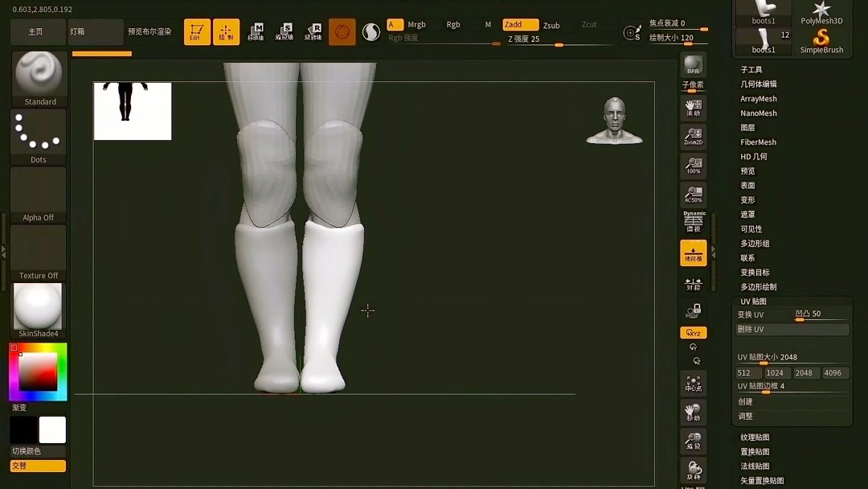This screenshot has height=489, width=868.
Task: Pick a color in the gradient swatch
Action: point(38,372)
